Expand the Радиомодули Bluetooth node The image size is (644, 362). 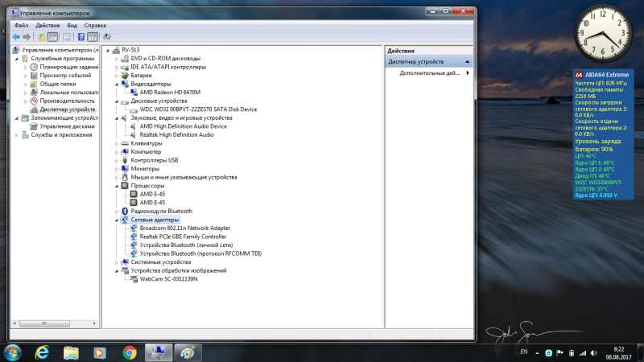coord(118,211)
